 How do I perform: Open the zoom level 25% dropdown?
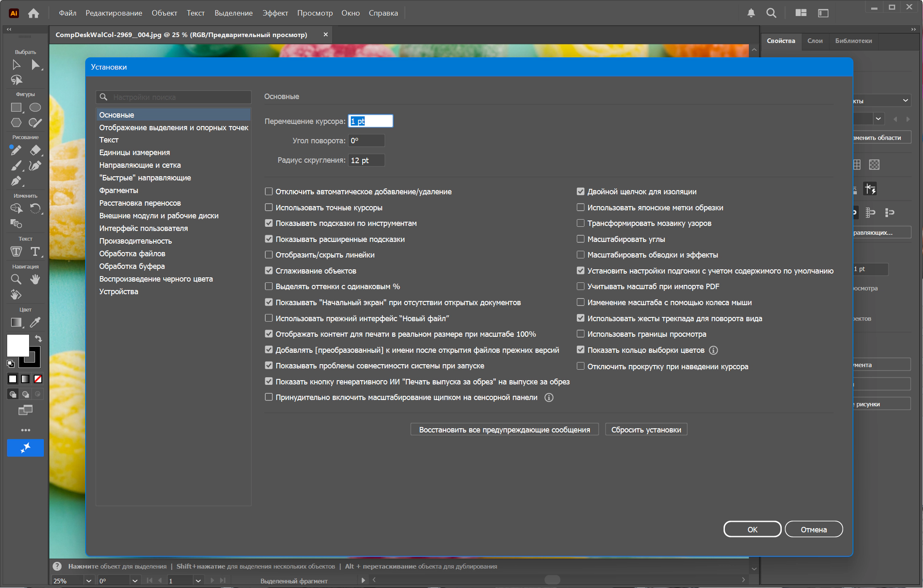point(89,581)
